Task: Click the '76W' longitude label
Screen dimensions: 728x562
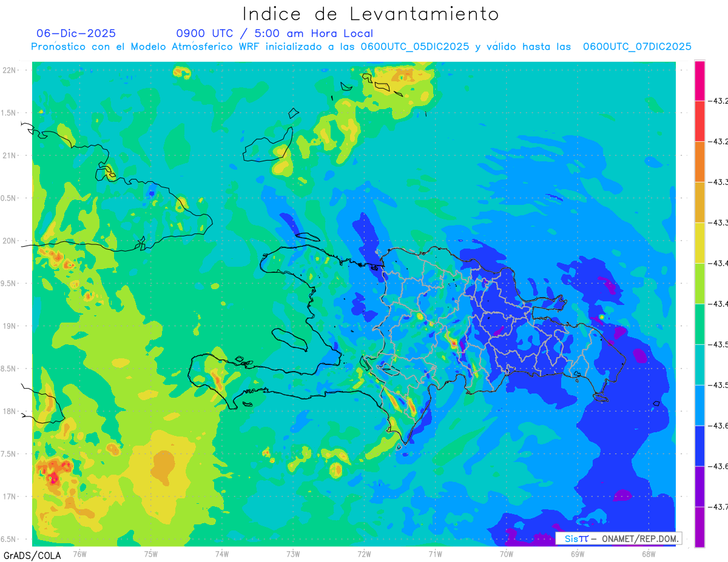Action: coord(79,554)
